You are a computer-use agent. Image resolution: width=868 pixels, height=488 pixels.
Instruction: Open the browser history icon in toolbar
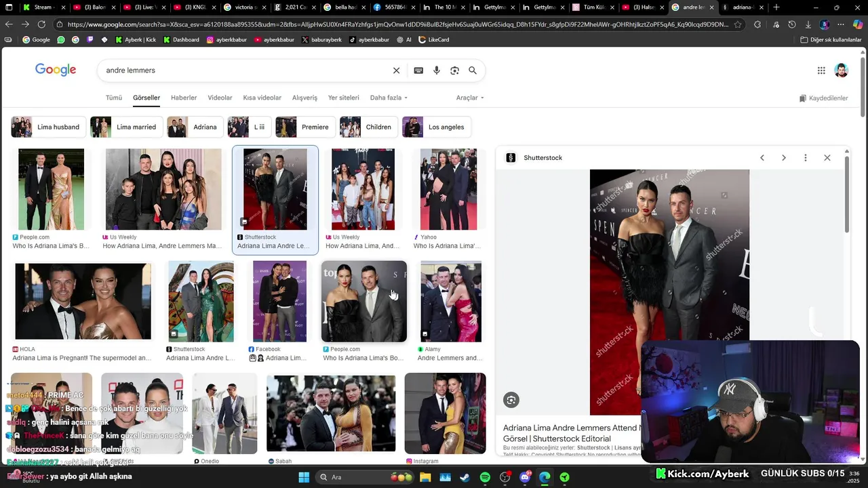[792, 24]
